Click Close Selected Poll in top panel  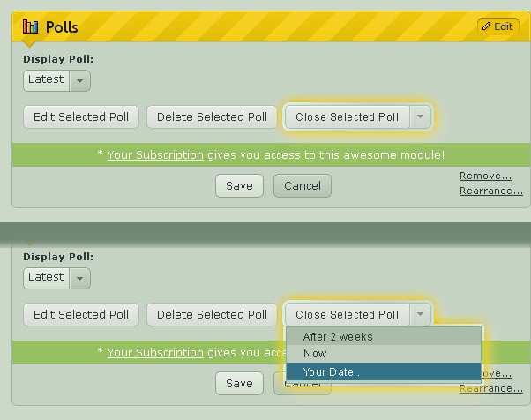click(347, 117)
